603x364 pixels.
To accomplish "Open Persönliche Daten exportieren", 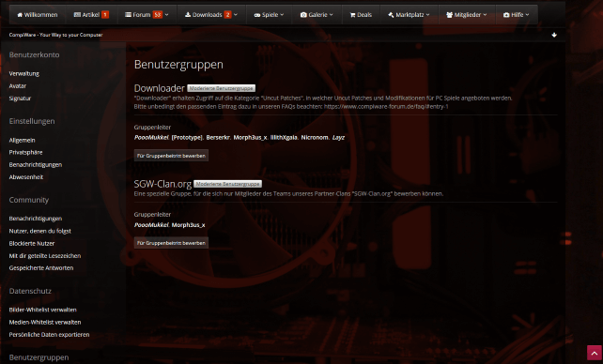I will tap(49, 334).
